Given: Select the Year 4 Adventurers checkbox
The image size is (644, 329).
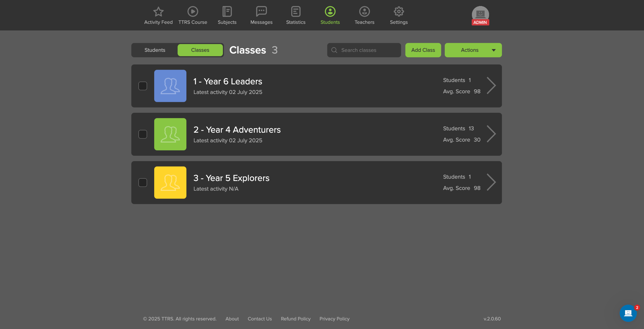Looking at the screenshot, I should coord(143,134).
